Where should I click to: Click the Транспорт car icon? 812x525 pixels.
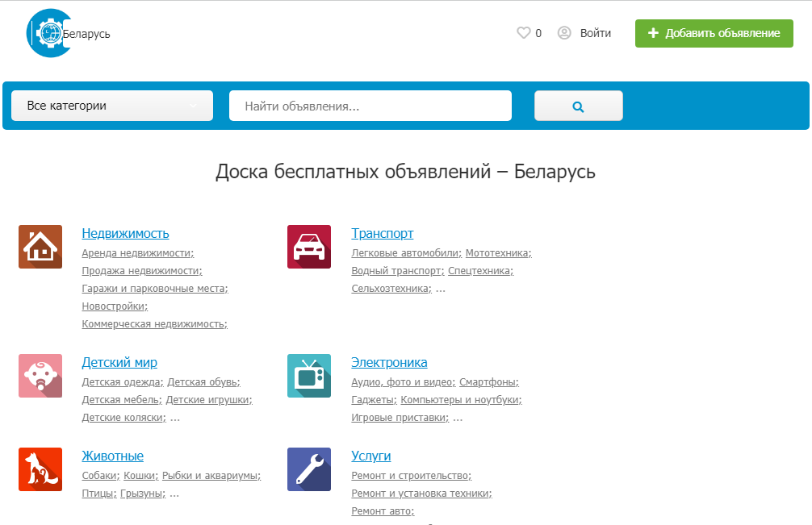309,247
